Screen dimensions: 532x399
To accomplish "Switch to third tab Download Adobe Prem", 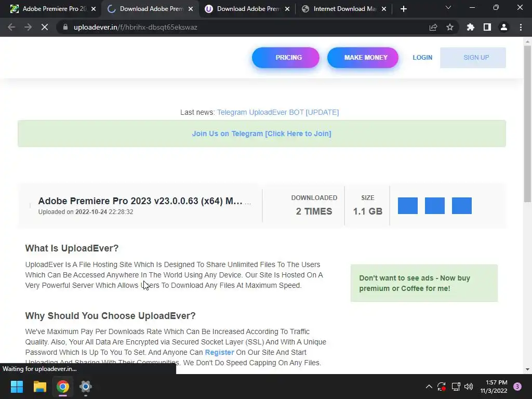I will point(248,9).
